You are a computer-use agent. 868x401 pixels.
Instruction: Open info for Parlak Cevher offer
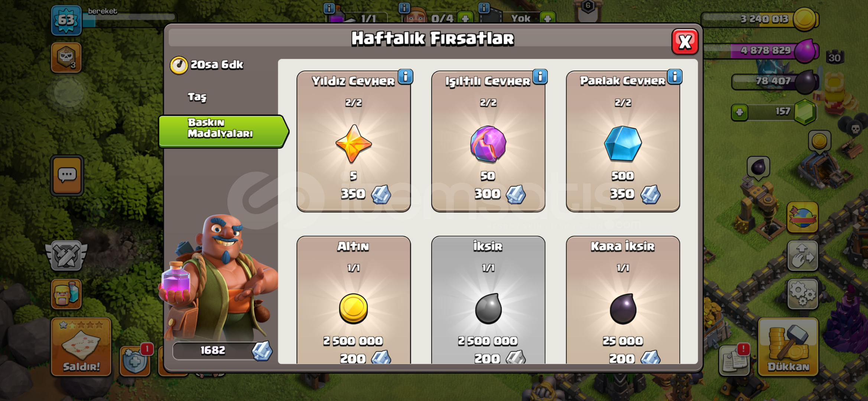675,77
